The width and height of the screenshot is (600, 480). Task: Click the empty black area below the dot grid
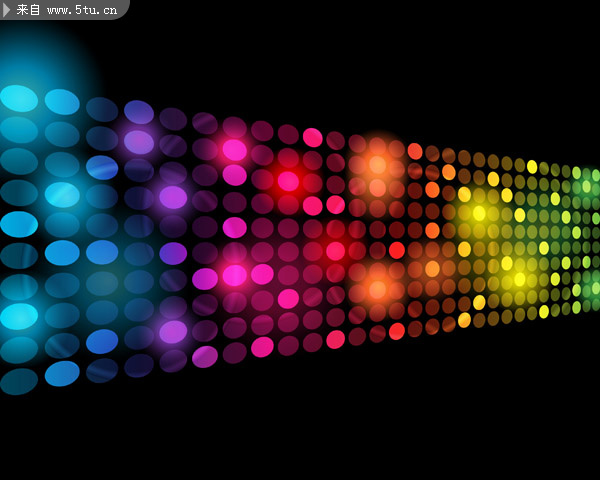(300, 430)
